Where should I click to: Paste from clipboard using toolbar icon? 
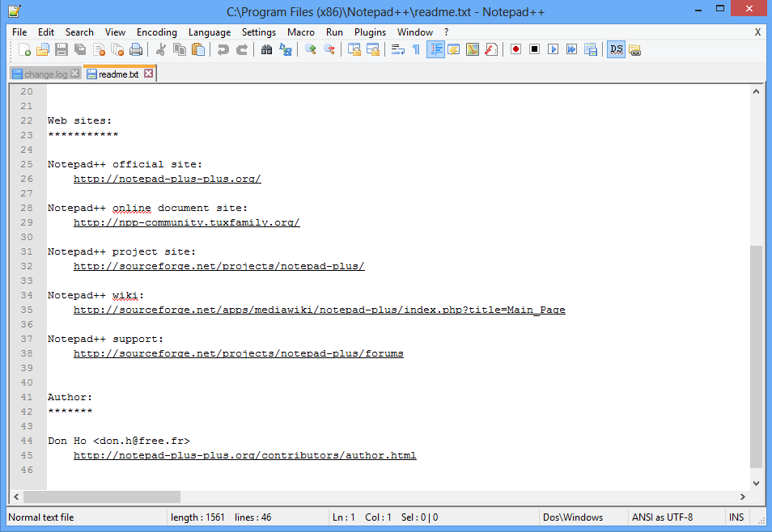click(198, 49)
